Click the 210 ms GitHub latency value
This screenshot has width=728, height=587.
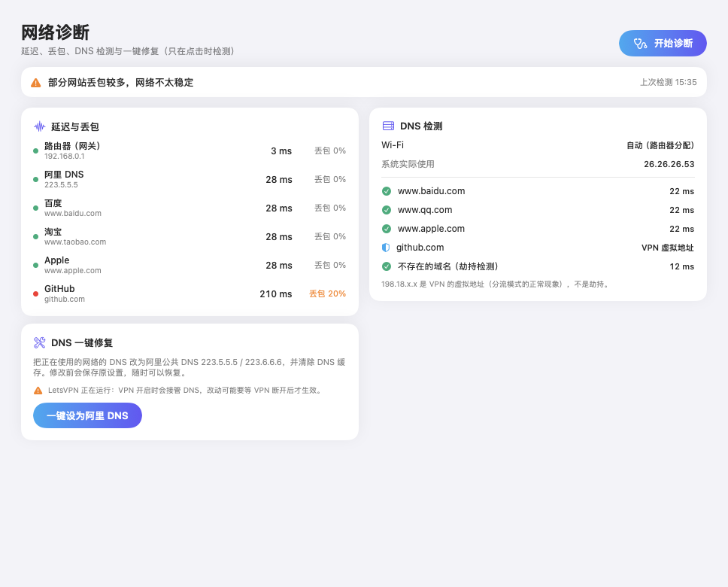(x=276, y=294)
